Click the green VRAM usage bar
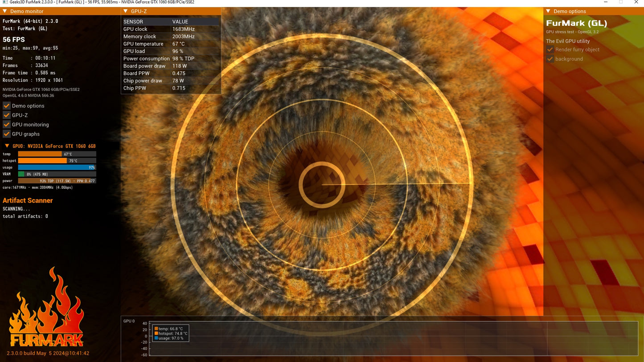 click(x=21, y=174)
